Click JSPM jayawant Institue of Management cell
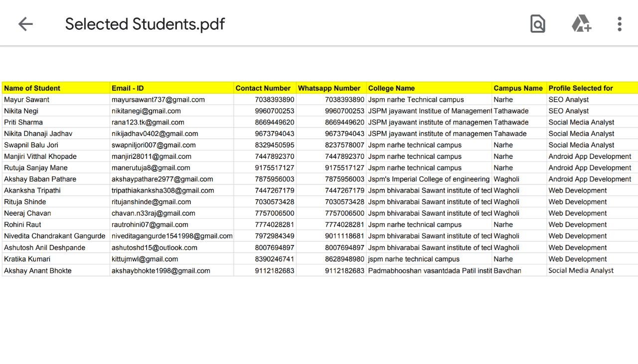Viewport: 638px width, 364px height. pyautogui.click(x=430, y=111)
